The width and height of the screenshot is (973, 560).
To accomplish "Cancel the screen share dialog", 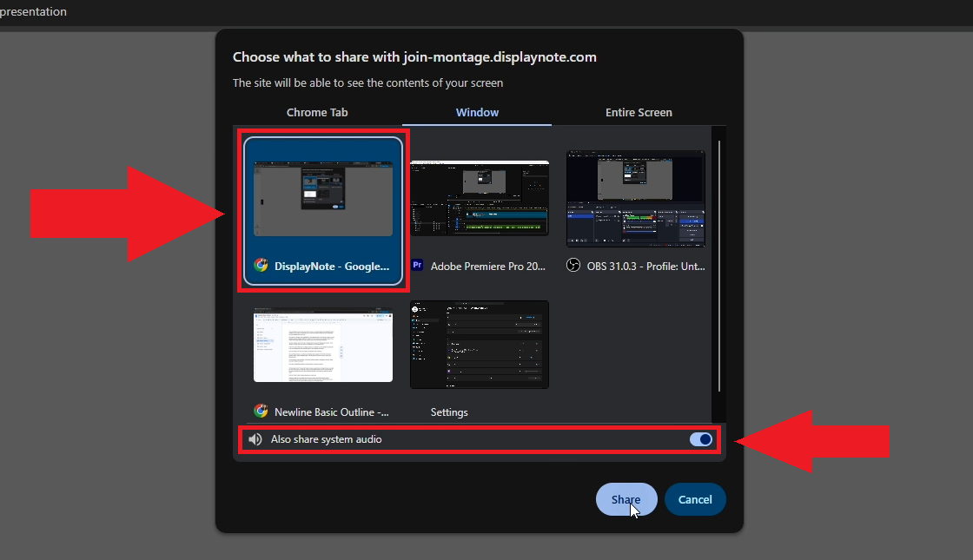I will click(695, 499).
